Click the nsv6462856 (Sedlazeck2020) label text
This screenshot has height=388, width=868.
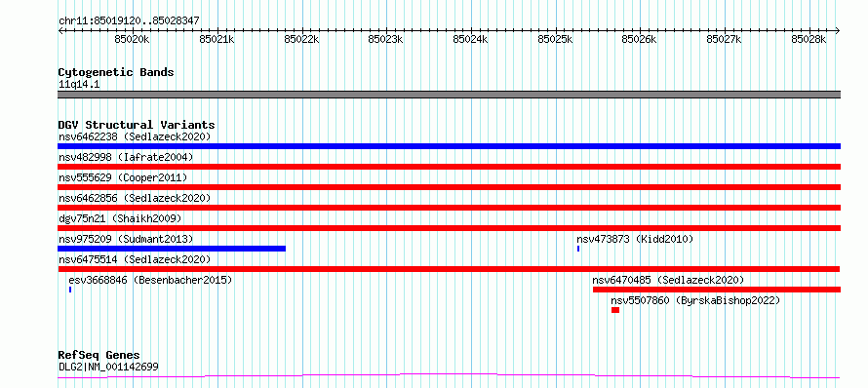coord(135,198)
